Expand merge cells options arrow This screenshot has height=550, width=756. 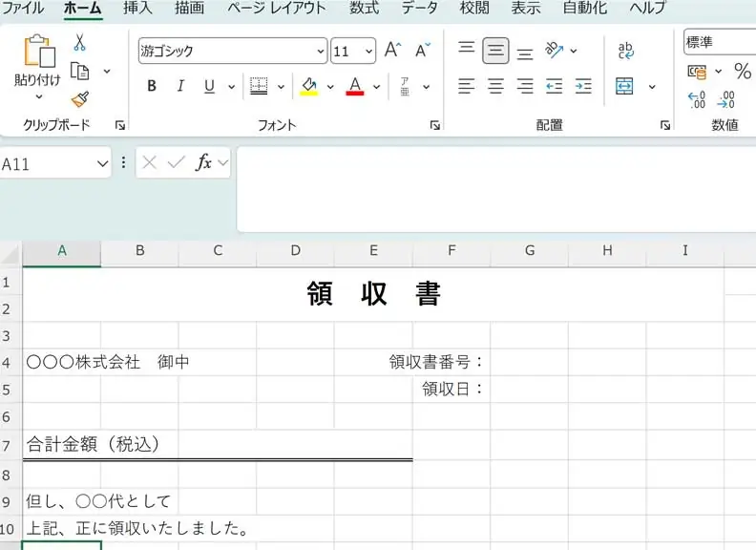point(652,87)
